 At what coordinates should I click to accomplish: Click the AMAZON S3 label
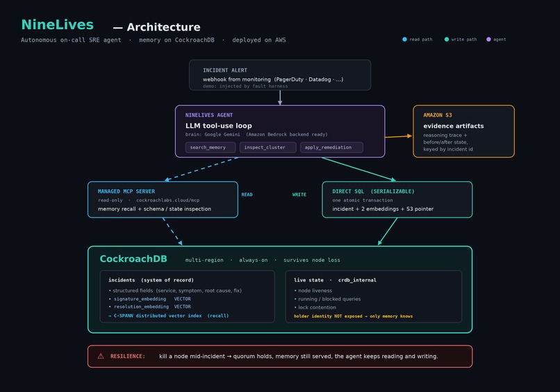tap(438, 115)
